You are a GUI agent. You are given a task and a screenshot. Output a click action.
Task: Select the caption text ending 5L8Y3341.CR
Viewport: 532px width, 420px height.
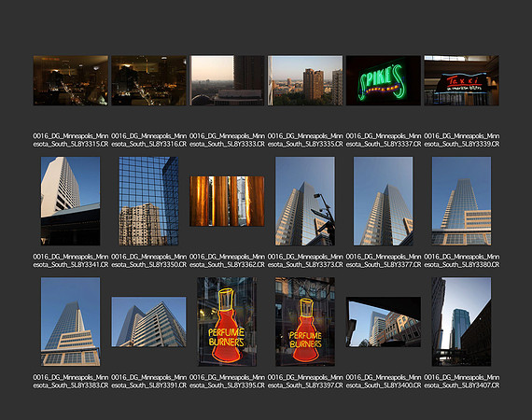[x=71, y=260]
